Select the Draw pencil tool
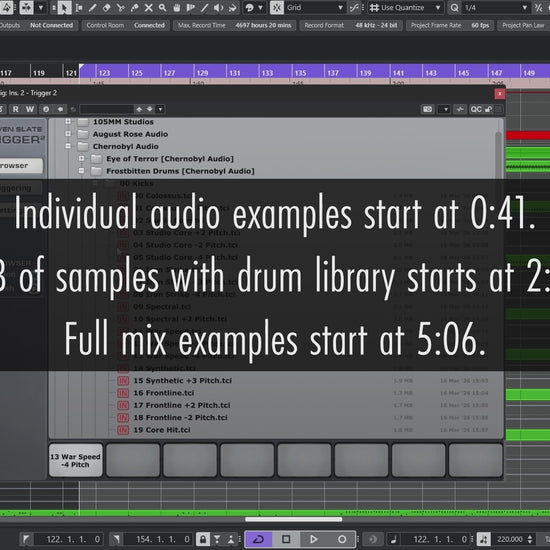The width and height of the screenshot is (550, 550). click(x=93, y=7)
